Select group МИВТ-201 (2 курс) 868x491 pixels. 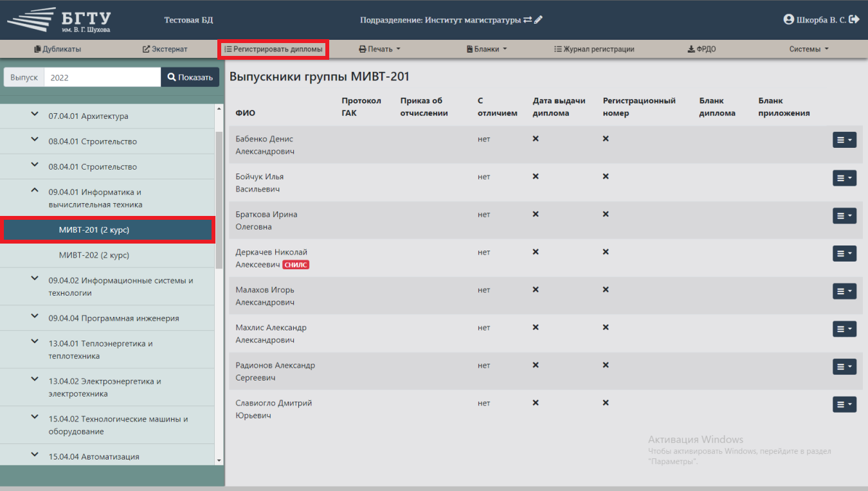(108, 230)
